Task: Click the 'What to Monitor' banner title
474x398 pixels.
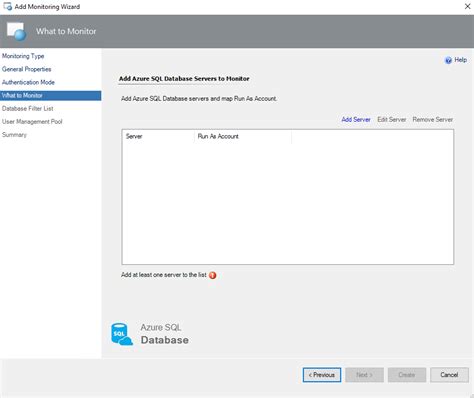Action: pyautogui.click(x=66, y=31)
